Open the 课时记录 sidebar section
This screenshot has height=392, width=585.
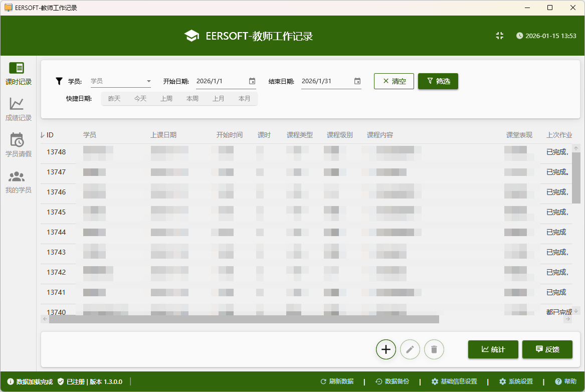18,74
